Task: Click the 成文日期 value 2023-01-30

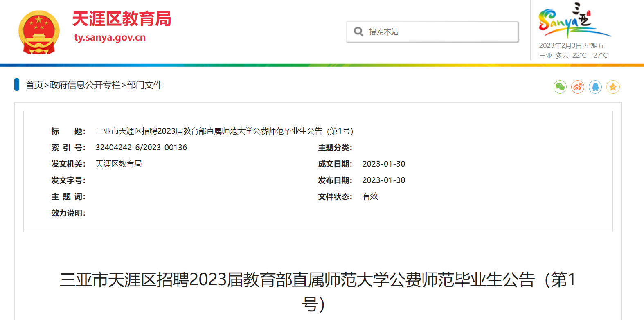Action: coord(384,164)
